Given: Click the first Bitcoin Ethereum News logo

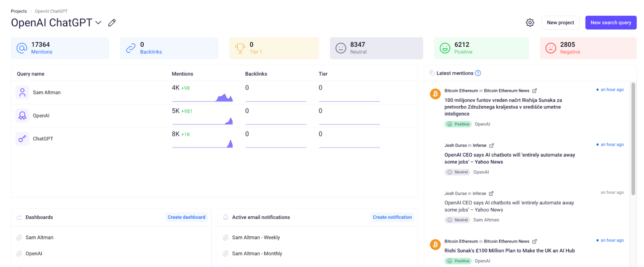Looking at the screenshot, I should click(435, 94).
